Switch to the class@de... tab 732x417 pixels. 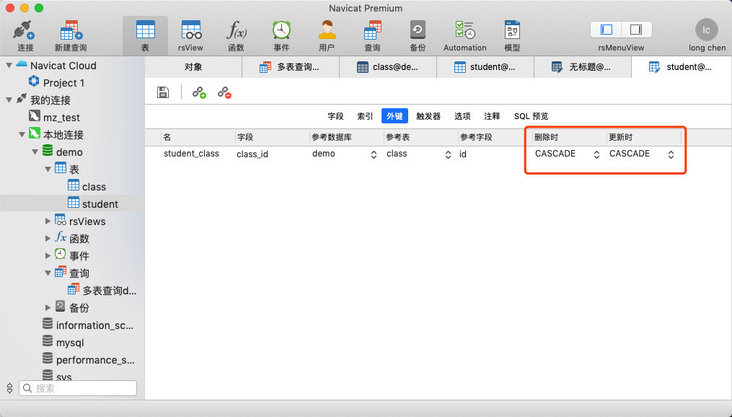pos(387,67)
